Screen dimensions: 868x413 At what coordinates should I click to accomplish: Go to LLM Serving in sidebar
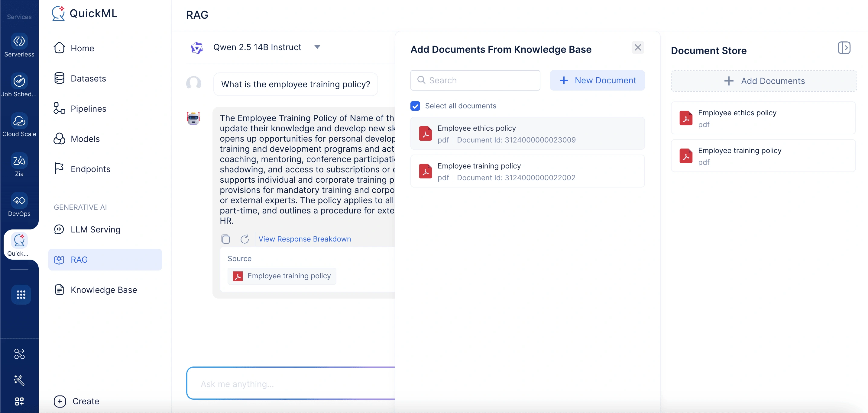[x=96, y=229]
